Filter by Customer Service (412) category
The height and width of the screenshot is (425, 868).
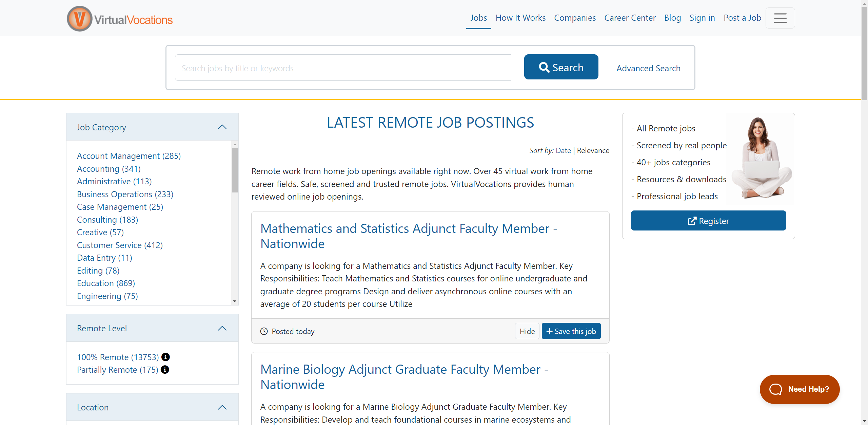tap(120, 245)
